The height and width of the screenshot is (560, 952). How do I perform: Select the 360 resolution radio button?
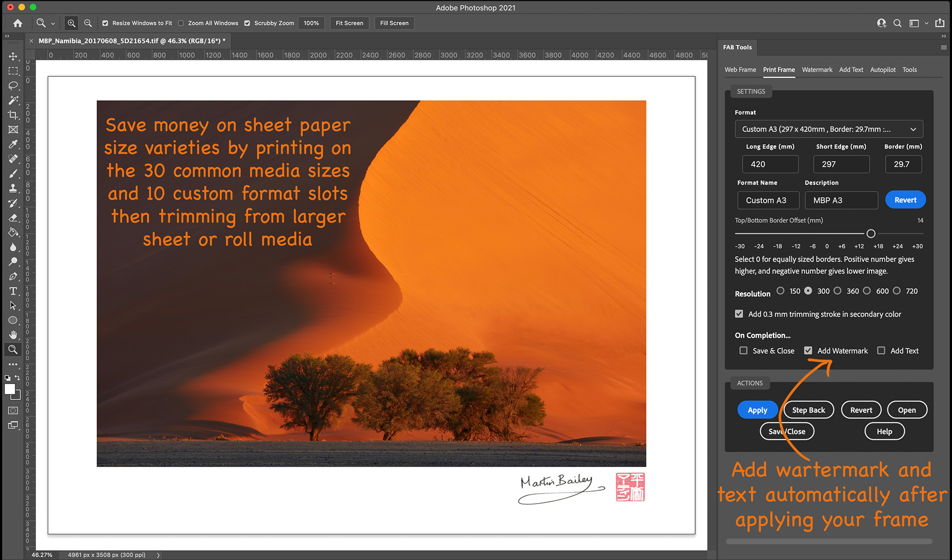[837, 291]
